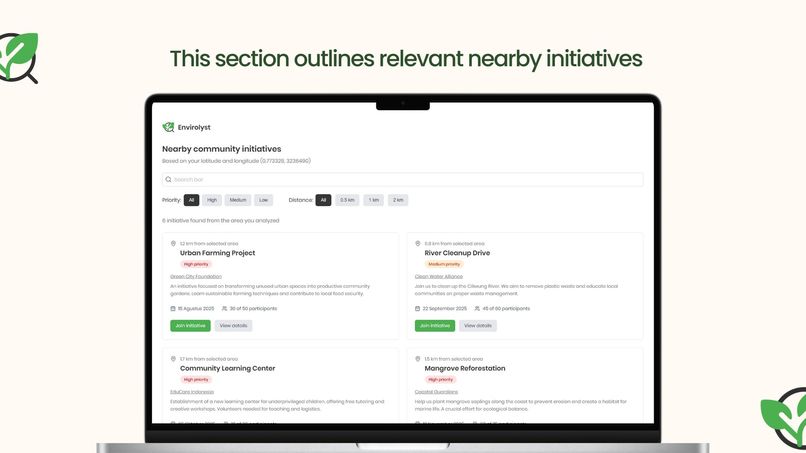
Task: Select the Low priority filter
Action: 264,200
